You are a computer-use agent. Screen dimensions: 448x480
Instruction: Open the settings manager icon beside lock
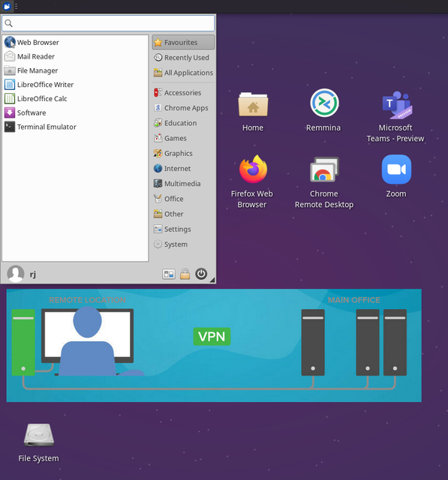tap(169, 274)
